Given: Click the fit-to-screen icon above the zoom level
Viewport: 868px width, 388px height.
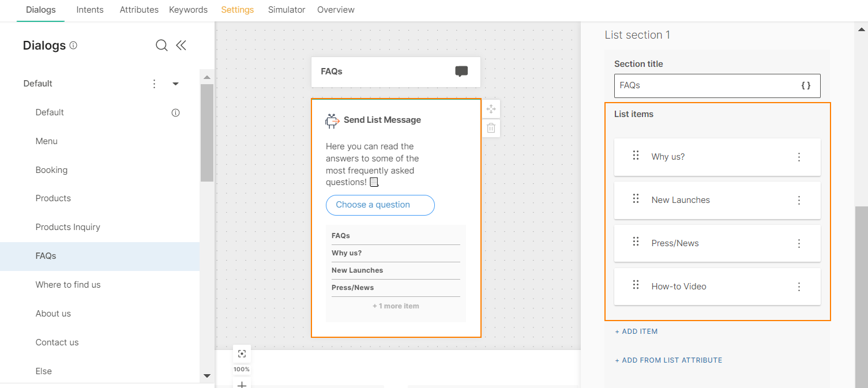Looking at the screenshot, I should pyautogui.click(x=242, y=352).
